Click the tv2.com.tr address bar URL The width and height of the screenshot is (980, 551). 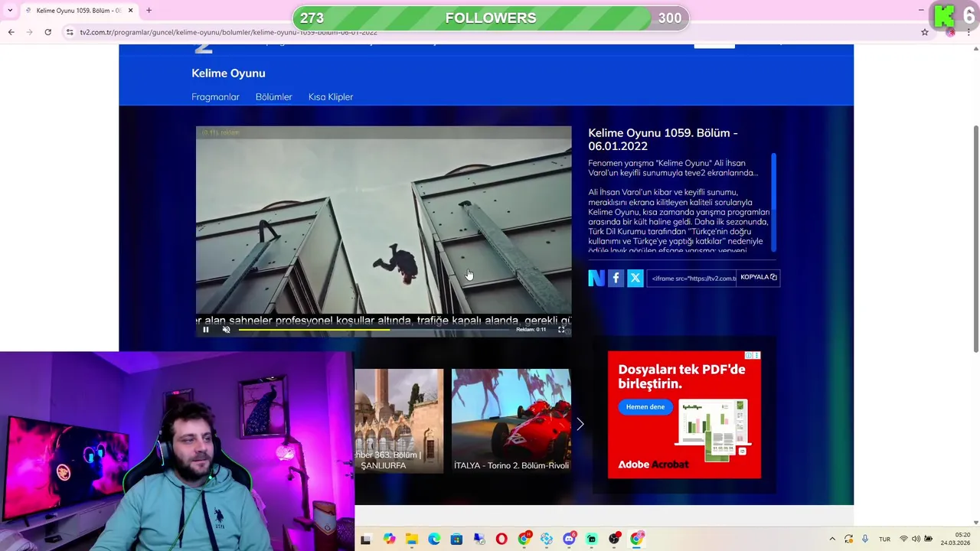pos(228,32)
